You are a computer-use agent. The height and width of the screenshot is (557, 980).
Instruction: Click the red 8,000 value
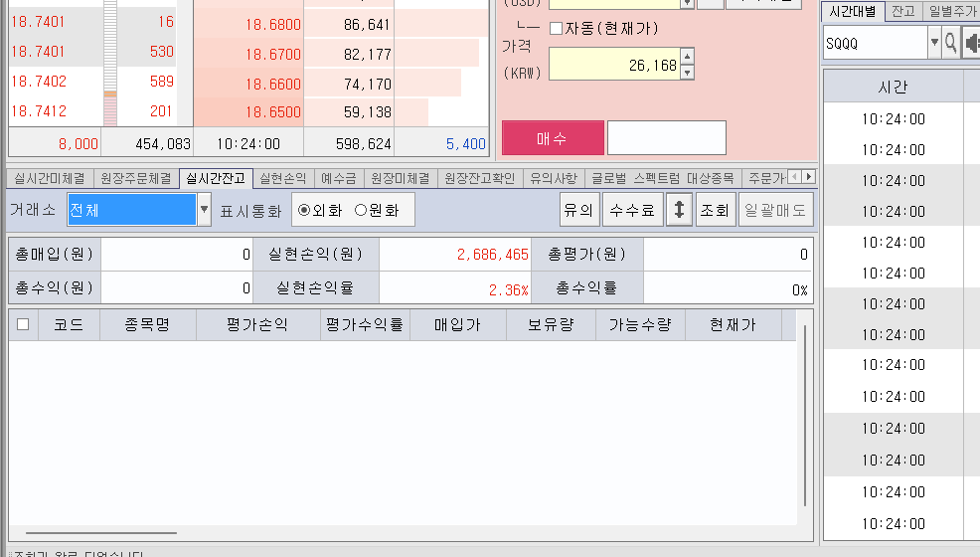click(x=79, y=144)
